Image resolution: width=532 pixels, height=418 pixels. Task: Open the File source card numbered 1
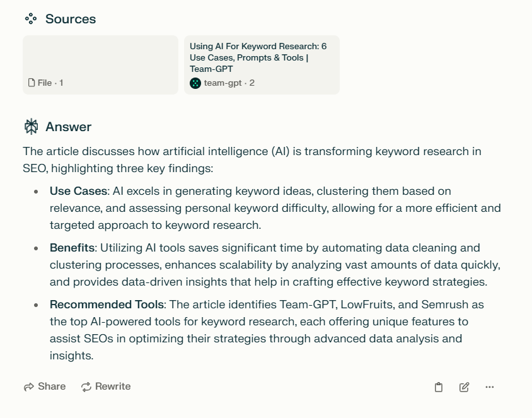click(x=100, y=65)
